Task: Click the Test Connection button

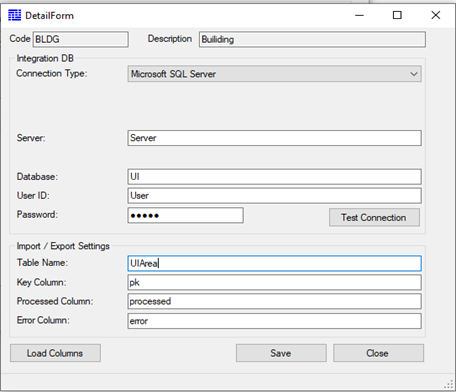Action: (374, 217)
